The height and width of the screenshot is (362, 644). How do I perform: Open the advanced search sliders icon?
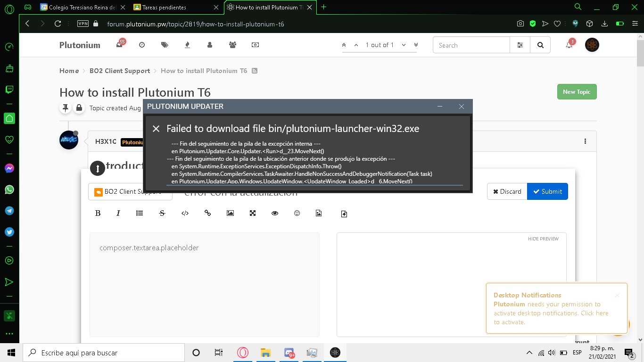coord(520,45)
